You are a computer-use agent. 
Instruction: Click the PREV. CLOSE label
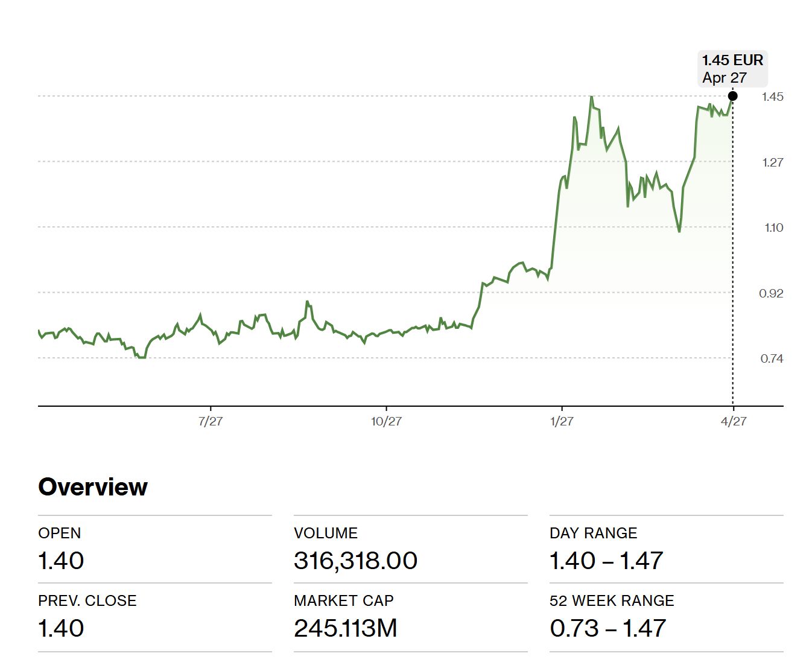click(87, 600)
